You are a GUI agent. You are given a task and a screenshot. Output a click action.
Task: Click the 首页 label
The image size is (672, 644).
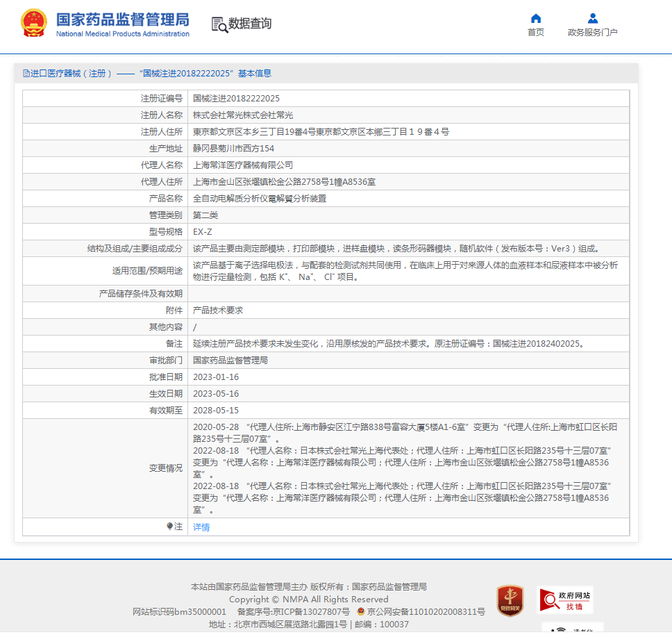coord(536,32)
